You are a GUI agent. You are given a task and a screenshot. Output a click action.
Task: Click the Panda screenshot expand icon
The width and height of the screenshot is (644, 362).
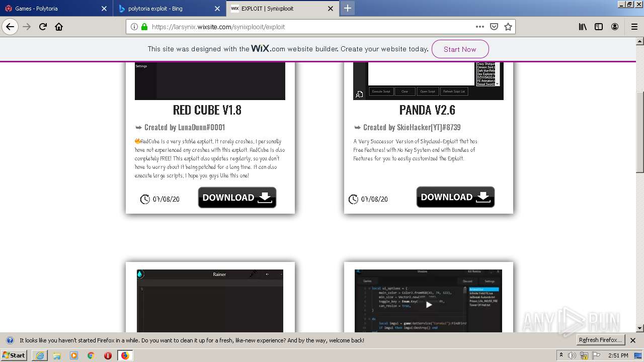(x=359, y=94)
